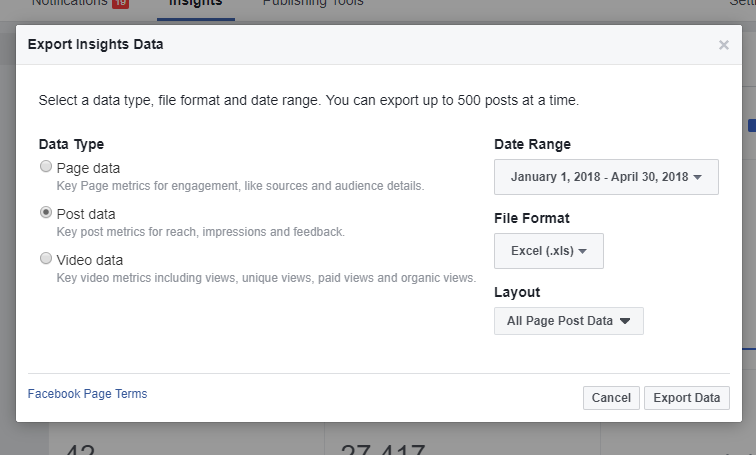
Task: Select the Post data radio button
Action: (x=46, y=213)
